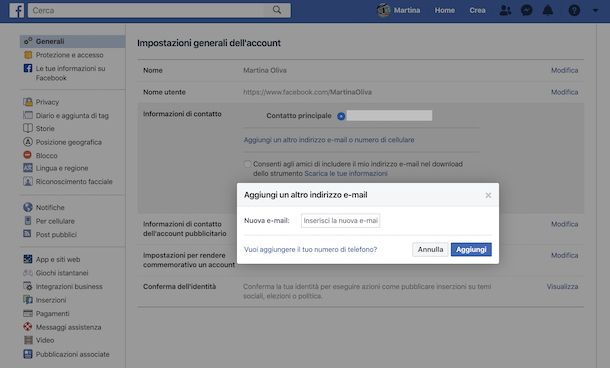Select Generali in the sidebar
The height and width of the screenshot is (368, 610).
click(73, 41)
